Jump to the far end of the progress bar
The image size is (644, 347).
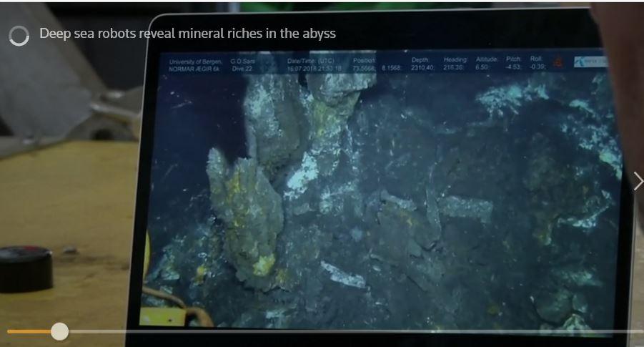tap(635, 331)
